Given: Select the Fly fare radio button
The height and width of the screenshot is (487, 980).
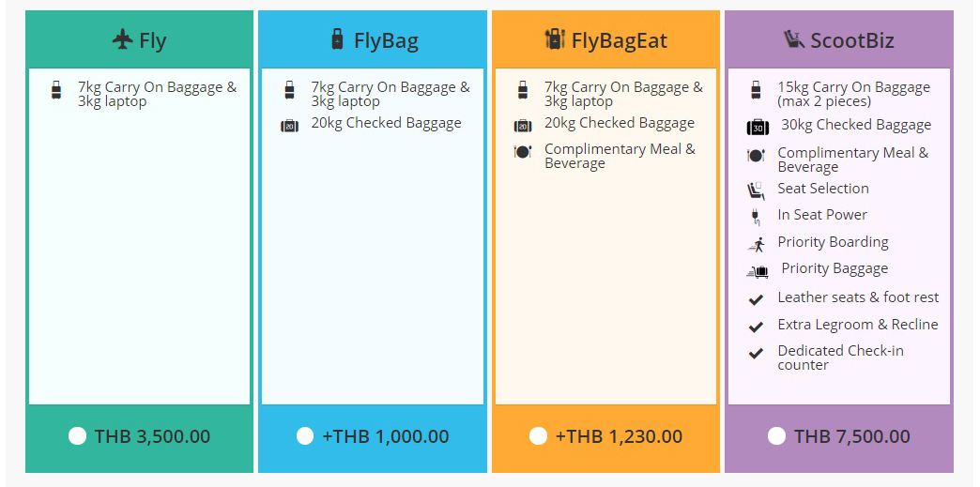Looking at the screenshot, I should coord(78,435).
